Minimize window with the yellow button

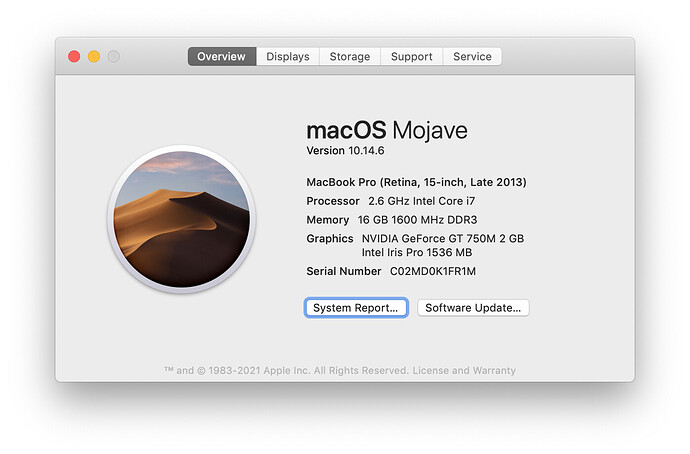point(94,56)
